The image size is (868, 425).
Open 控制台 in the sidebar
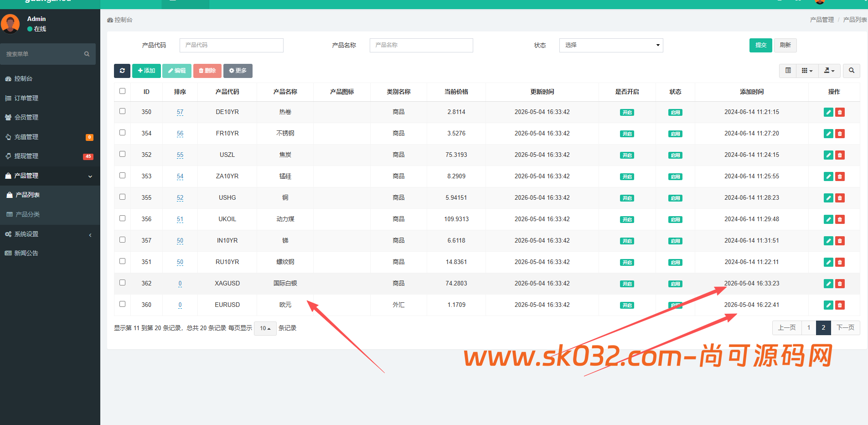tap(50, 79)
